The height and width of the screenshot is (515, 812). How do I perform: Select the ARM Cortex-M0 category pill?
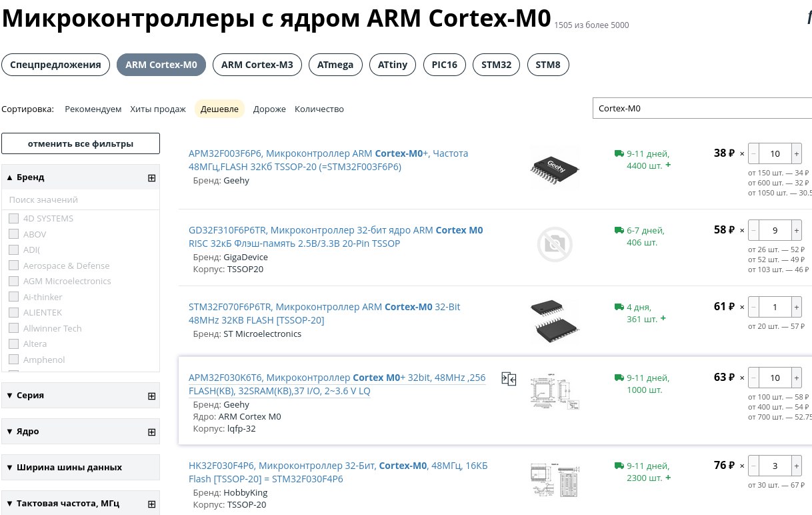161,65
